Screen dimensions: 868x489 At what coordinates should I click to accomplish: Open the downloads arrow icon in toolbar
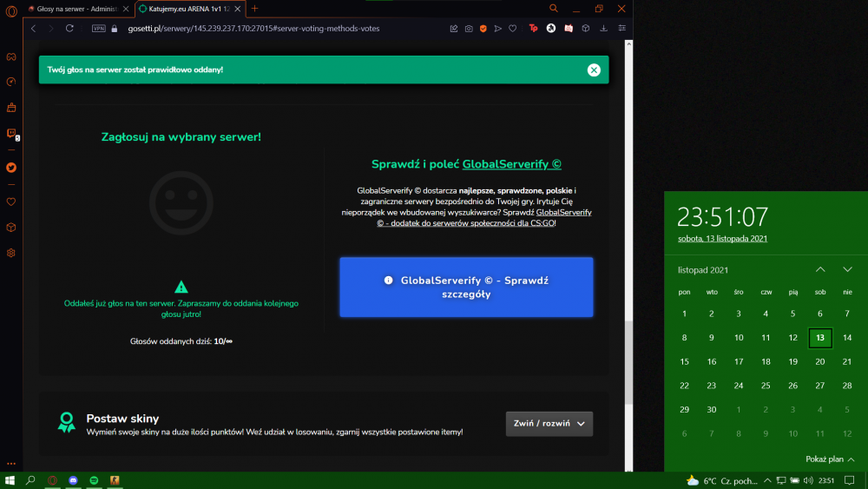[603, 29]
